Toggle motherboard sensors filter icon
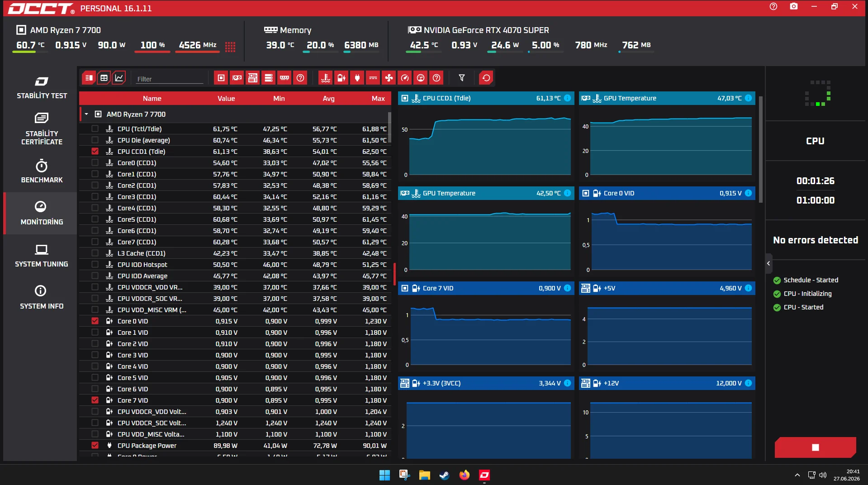 [x=253, y=78]
